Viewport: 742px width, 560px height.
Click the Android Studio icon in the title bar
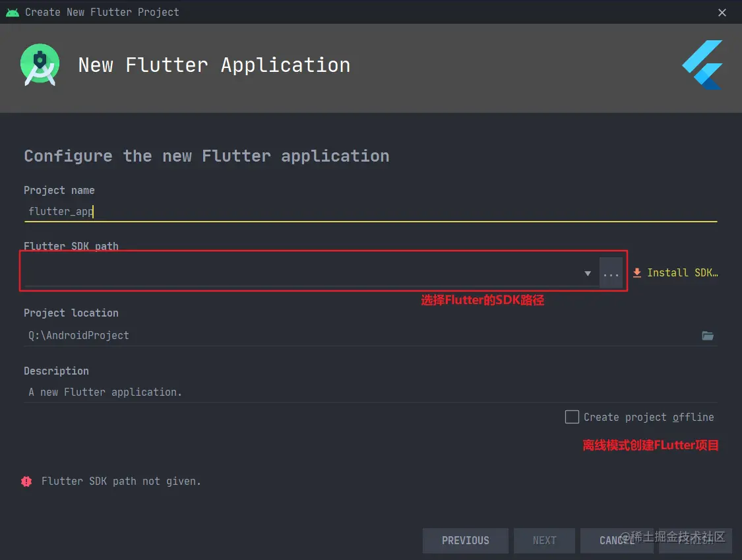12,11
